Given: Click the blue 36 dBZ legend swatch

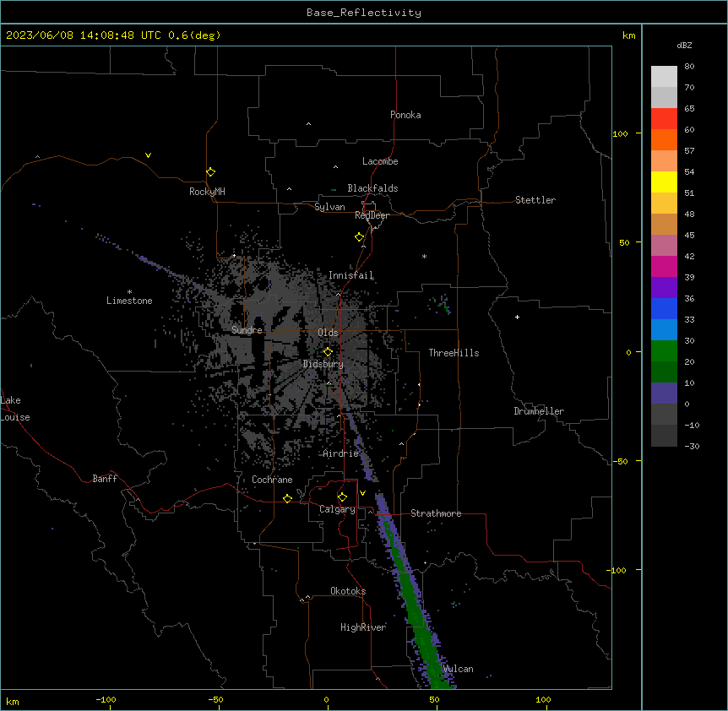Looking at the screenshot, I should coord(664,308).
